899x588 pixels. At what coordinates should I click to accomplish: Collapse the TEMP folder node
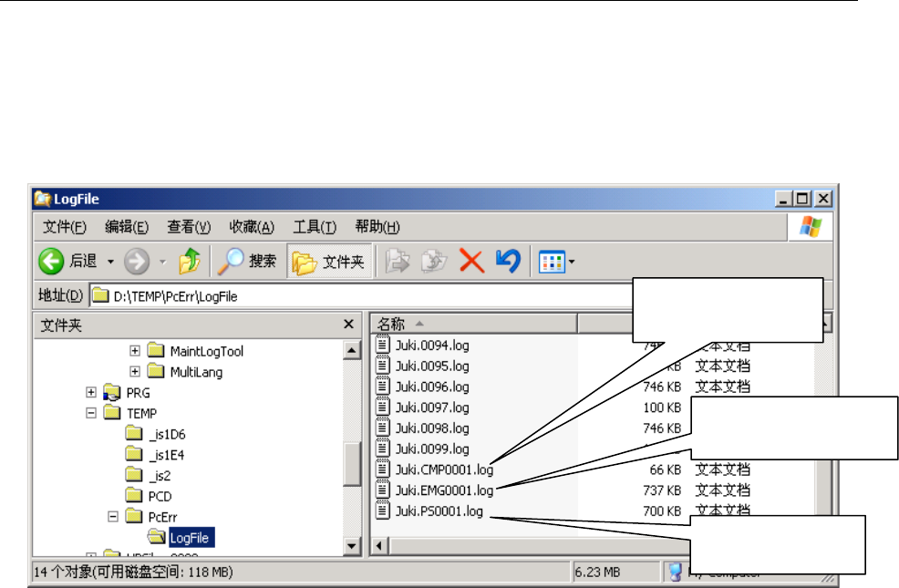point(91,413)
